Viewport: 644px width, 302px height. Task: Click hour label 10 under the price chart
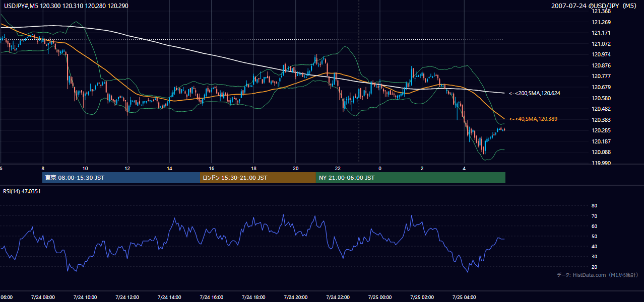pos(85,168)
